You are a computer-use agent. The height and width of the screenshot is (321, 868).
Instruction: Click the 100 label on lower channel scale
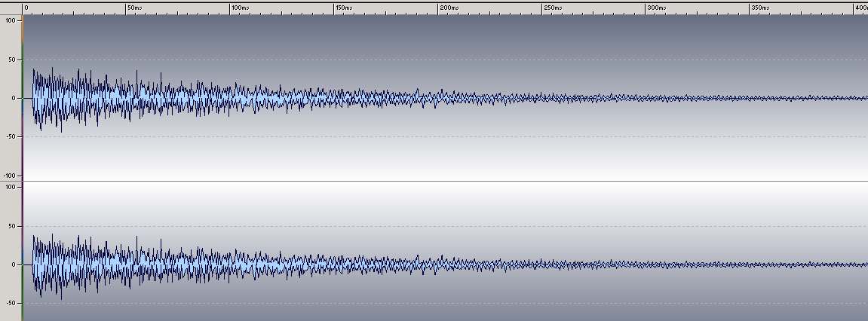pyautogui.click(x=10, y=187)
